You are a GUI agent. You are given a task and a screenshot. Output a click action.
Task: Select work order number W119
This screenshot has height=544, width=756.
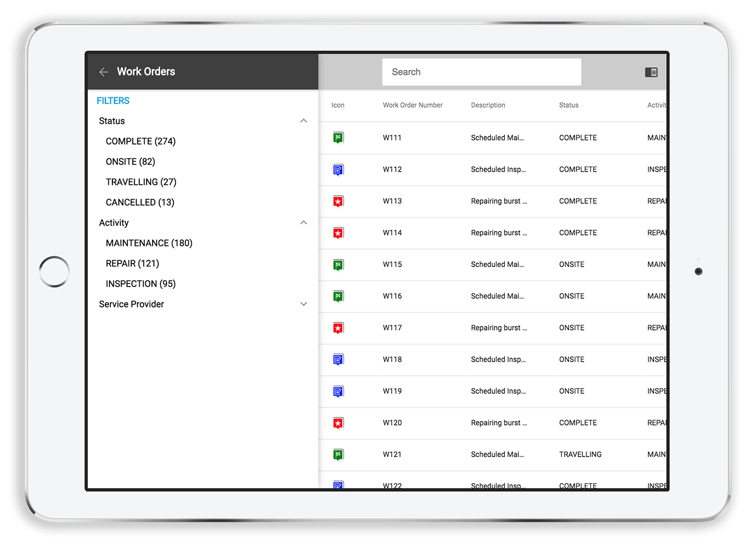point(392,391)
